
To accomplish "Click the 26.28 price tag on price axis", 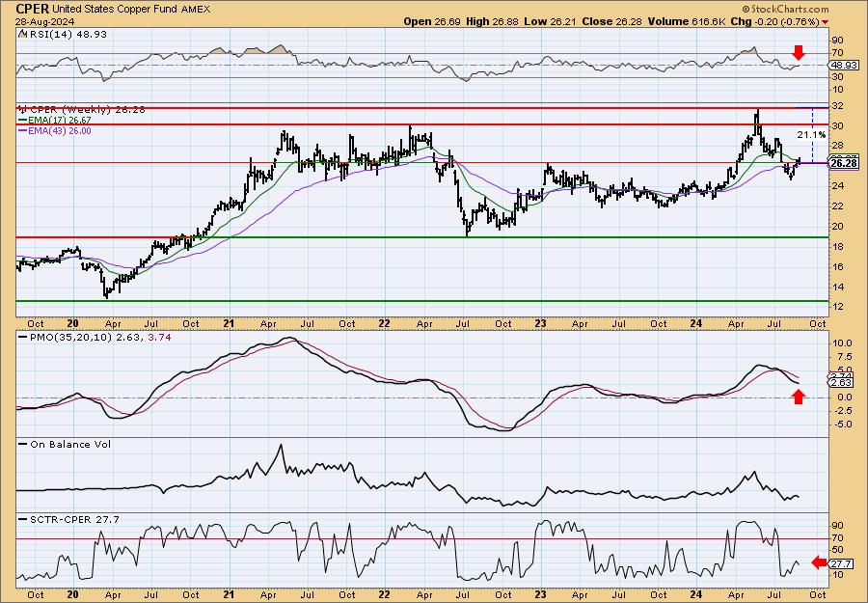I will (845, 163).
